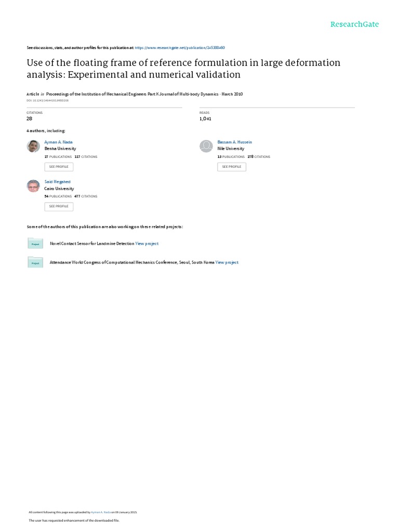This screenshot has width=399, height=532.
Task: Open Bassam A. Hussein author name link
Action: pyautogui.click(x=234, y=142)
